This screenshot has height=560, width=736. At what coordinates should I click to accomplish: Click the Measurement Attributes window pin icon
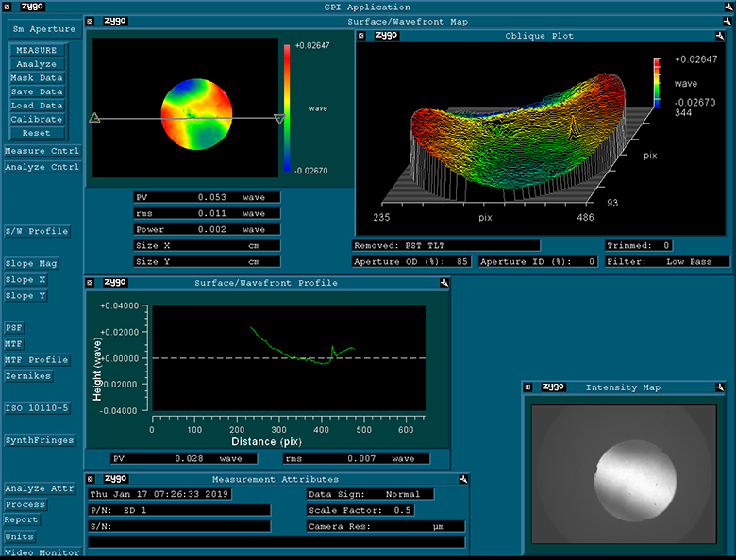[x=463, y=479]
